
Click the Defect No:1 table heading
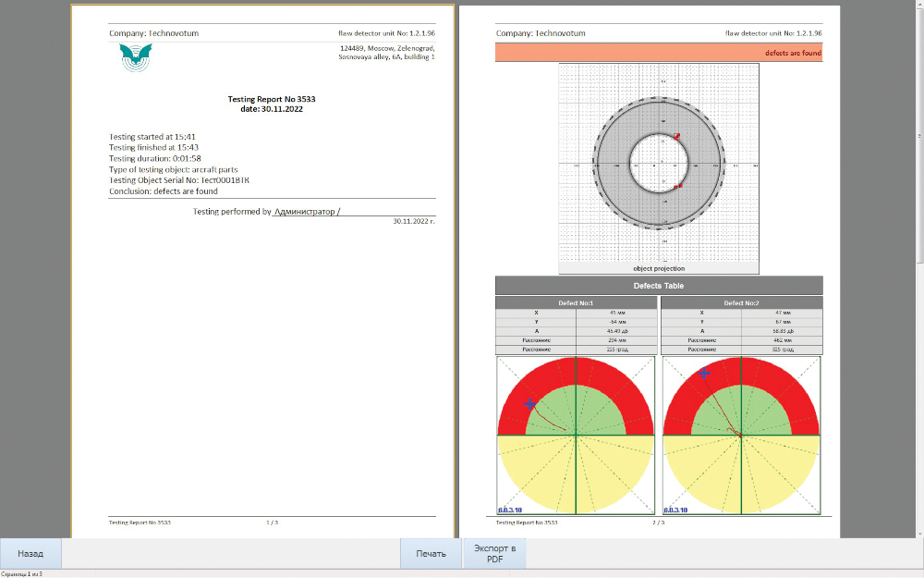pos(576,302)
